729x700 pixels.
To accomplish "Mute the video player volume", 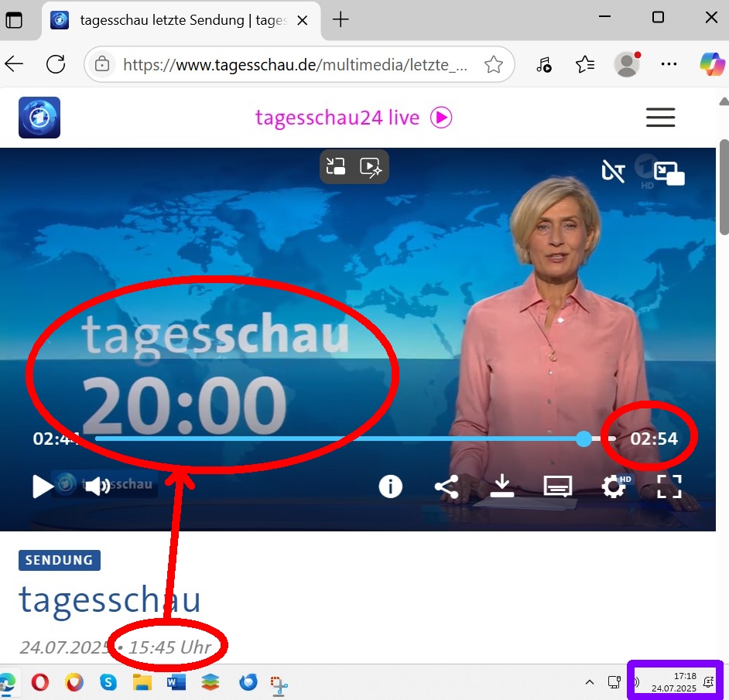I will pos(98,487).
